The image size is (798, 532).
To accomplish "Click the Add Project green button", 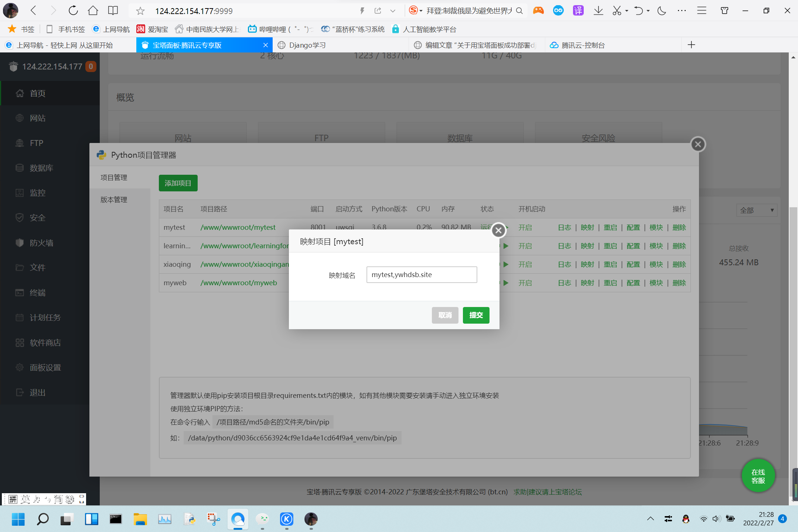I will pos(178,183).
